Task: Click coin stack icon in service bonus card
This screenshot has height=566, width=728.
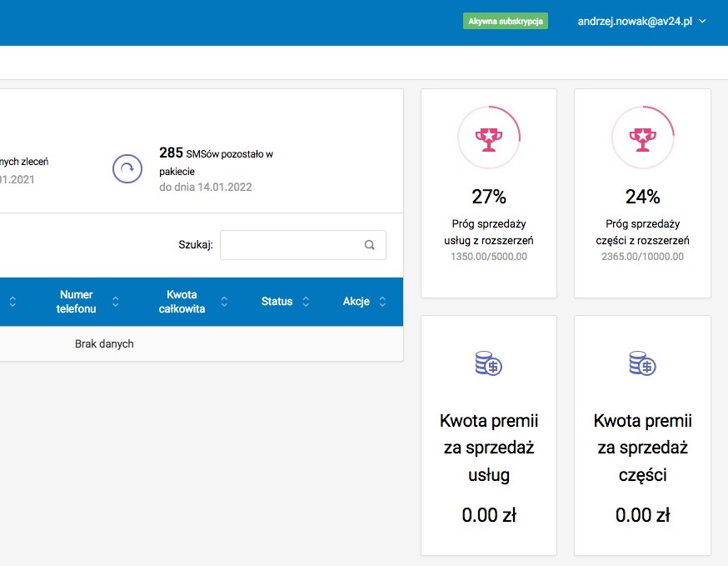Action: (488, 363)
